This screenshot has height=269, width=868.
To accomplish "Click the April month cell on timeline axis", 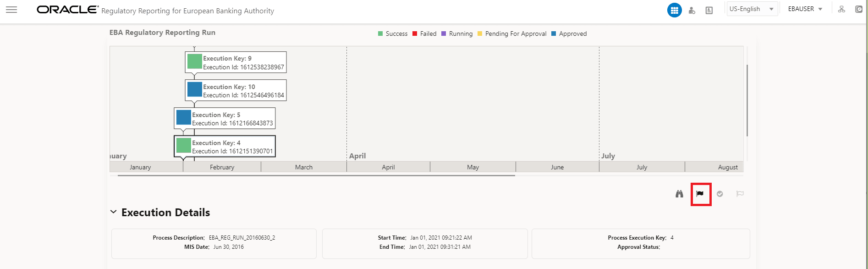I will pyautogui.click(x=388, y=167).
